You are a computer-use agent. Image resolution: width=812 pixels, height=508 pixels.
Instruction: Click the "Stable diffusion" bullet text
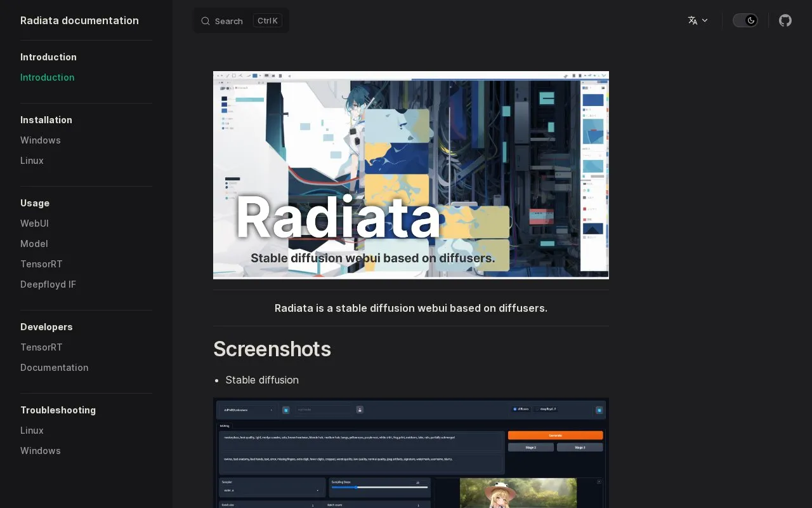tap(262, 380)
